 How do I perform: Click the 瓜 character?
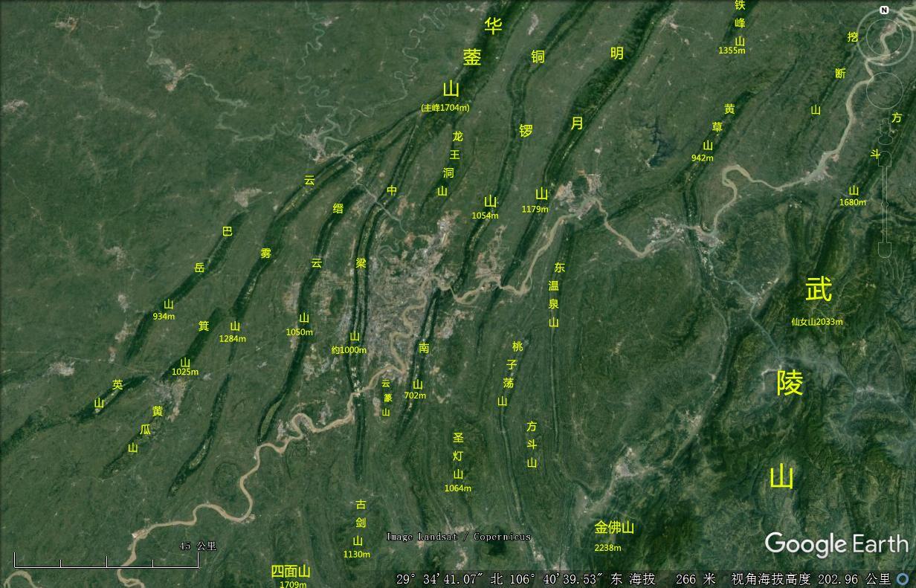pyautogui.click(x=144, y=430)
